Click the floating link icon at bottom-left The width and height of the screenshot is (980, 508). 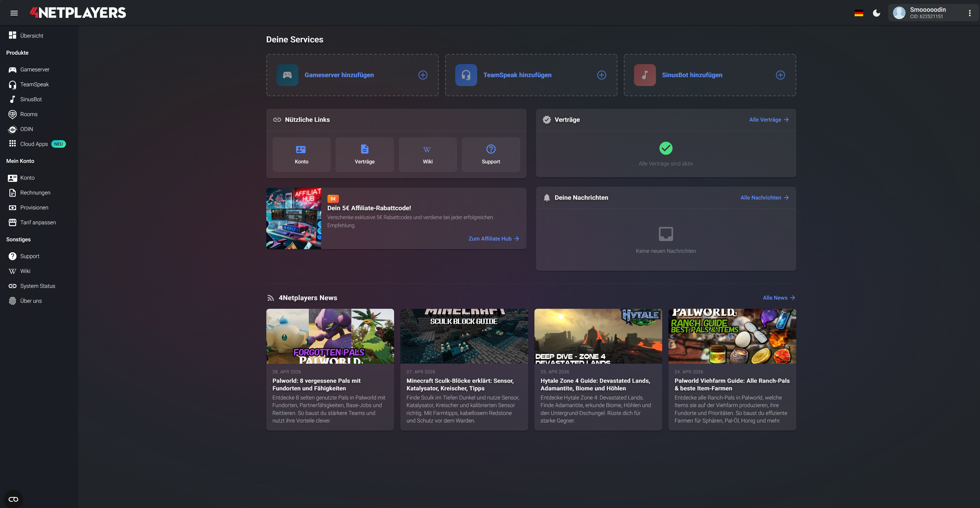pyautogui.click(x=13, y=499)
